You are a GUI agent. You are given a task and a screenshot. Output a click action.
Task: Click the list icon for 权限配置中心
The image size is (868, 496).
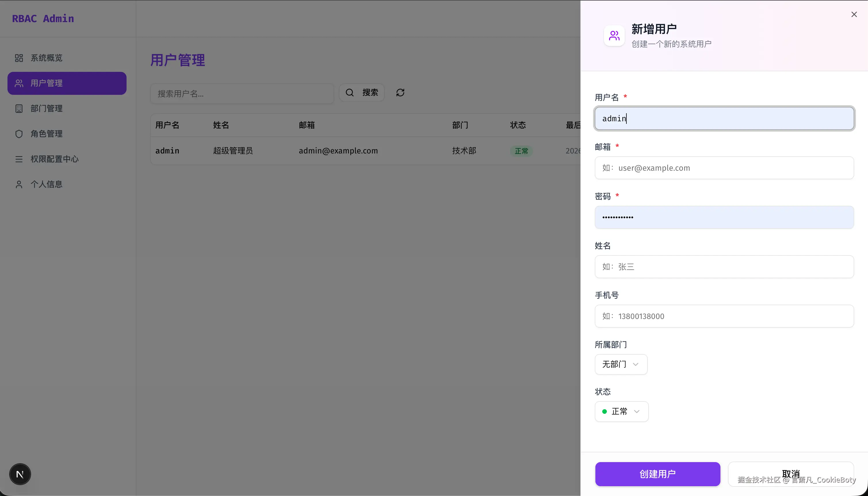click(x=19, y=159)
